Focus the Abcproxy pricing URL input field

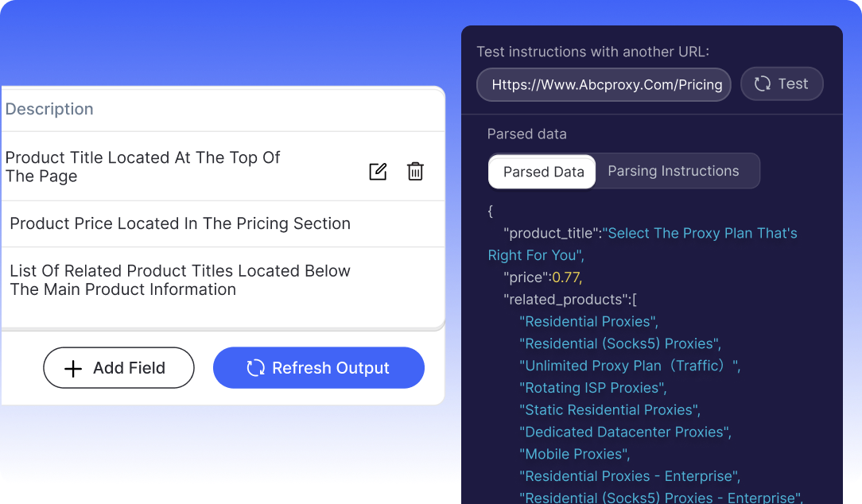click(606, 84)
